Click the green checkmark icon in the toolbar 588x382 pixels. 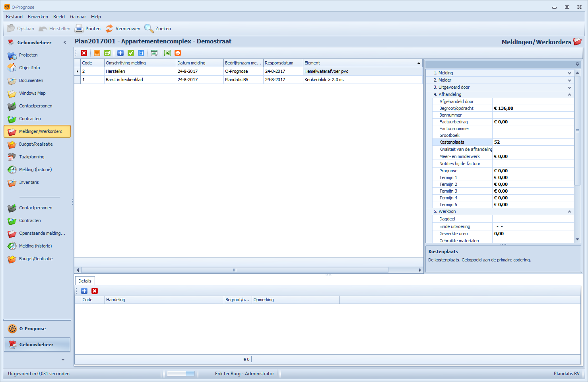pyautogui.click(x=131, y=53)
